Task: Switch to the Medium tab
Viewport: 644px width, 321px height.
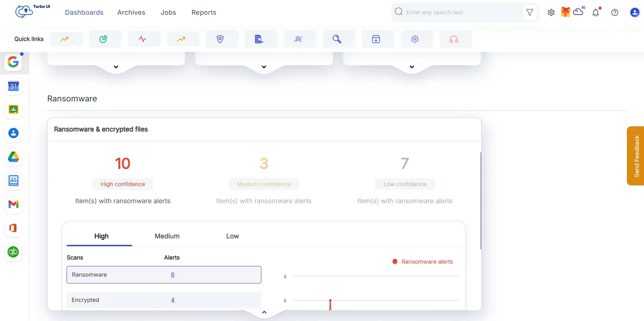Action: point(167,236)
